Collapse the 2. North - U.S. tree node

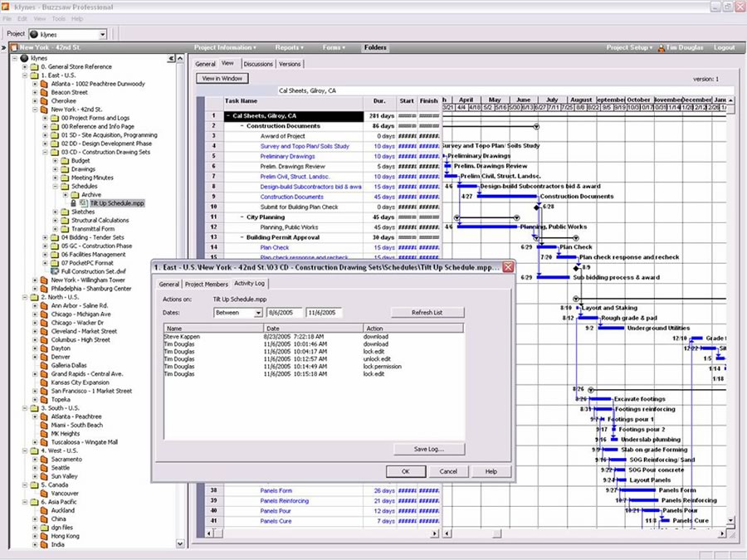(x=25, y=297)
